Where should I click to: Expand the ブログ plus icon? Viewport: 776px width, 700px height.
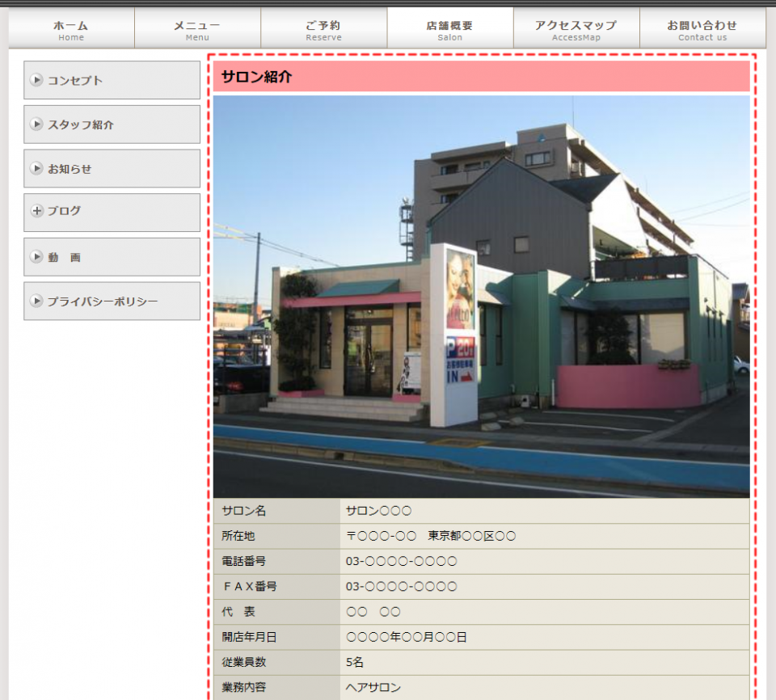pyautogui.click(x=36, y=211)
